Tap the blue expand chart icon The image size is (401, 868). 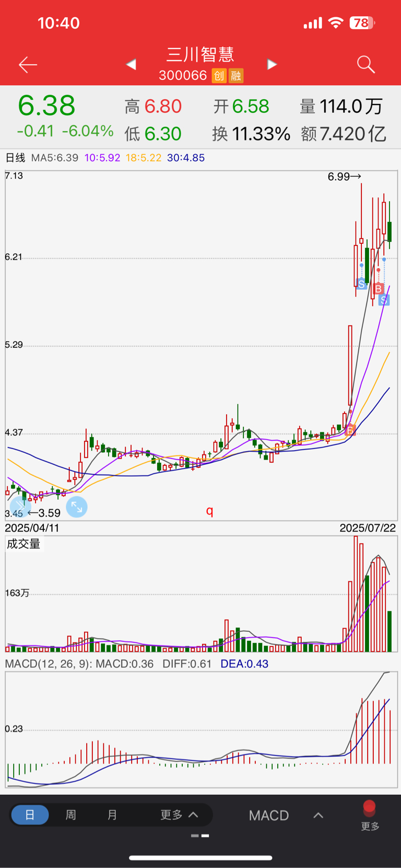(77, 507)
